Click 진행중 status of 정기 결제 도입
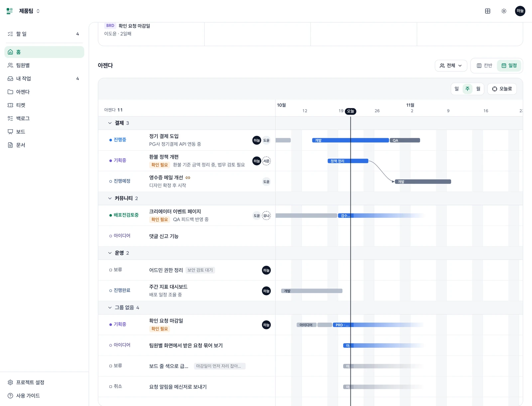This screenshot has height=406, width=532. [118, 140]
